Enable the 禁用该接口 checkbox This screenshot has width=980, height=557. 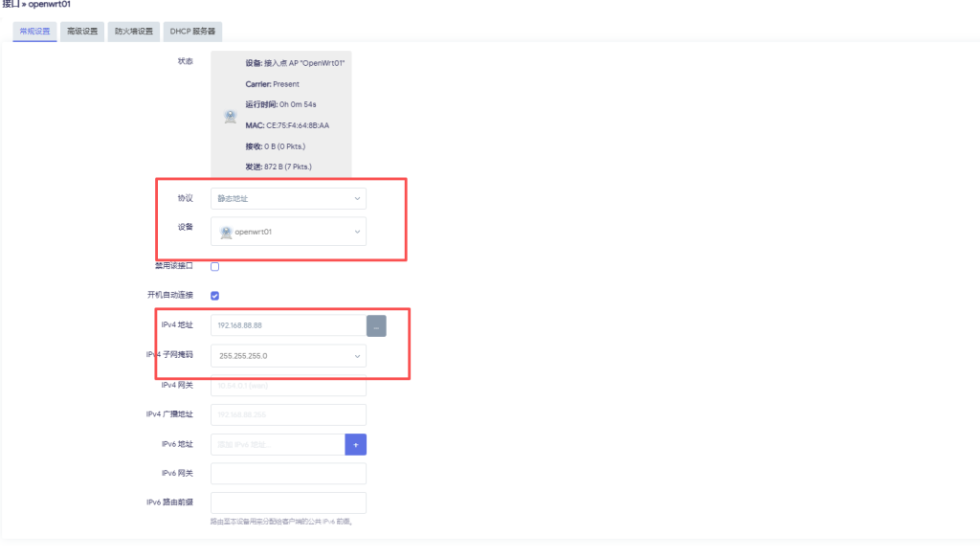point(214,265)
